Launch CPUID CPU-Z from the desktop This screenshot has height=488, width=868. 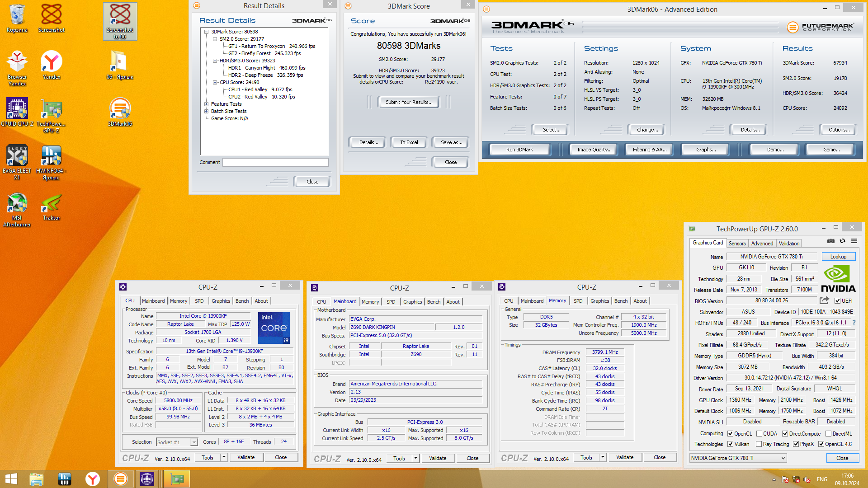(17, 112)
